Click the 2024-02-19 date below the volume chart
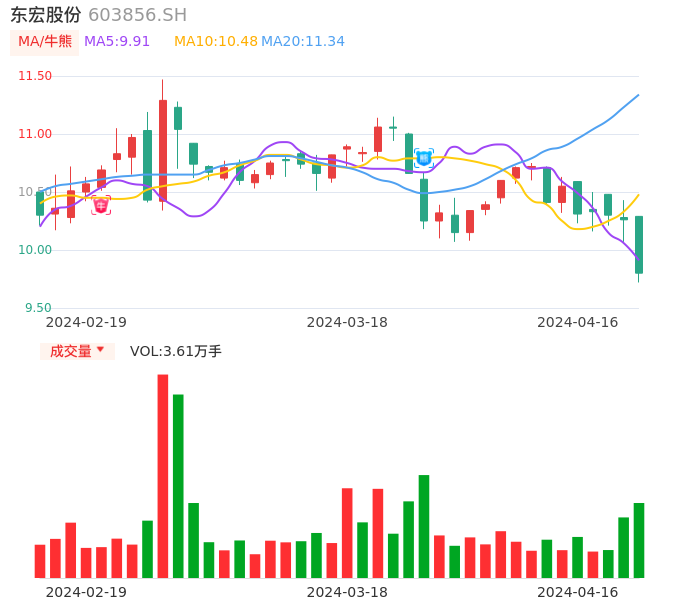This screenshot has width=686, height=606. [86, 592]
